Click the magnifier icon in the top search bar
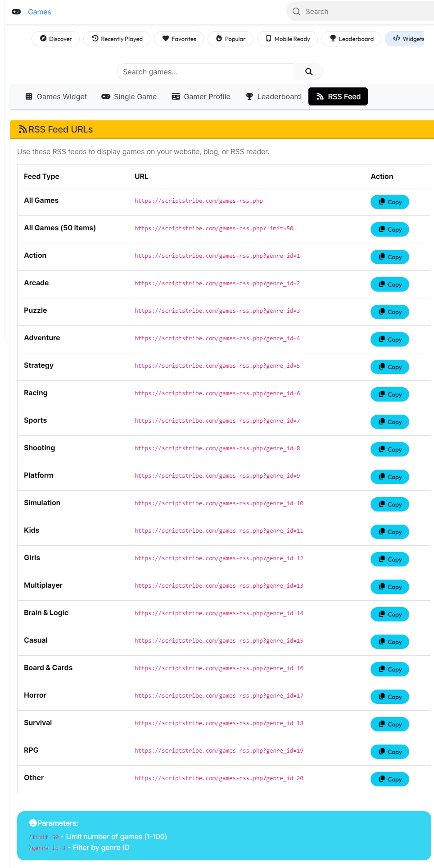This screenshot has height=868, width=434. (x=296, y=12)
